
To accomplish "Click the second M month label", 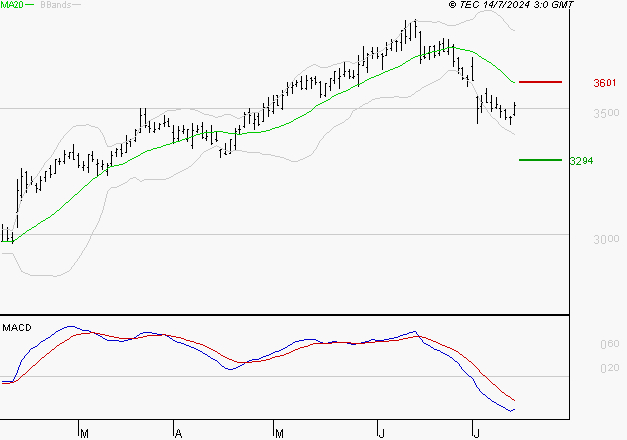I will click(280, 434).
